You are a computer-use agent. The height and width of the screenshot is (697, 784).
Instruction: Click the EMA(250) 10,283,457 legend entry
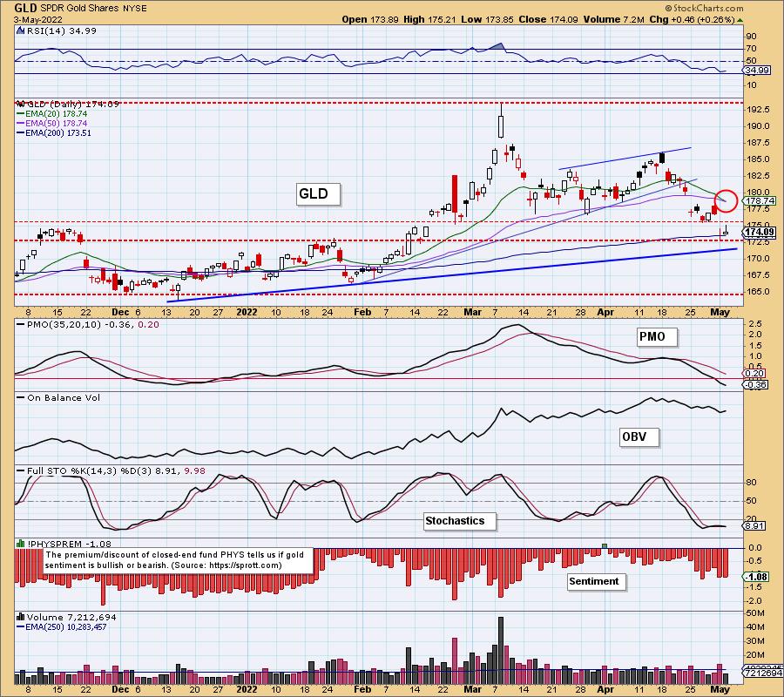click(x=62, y=627)
